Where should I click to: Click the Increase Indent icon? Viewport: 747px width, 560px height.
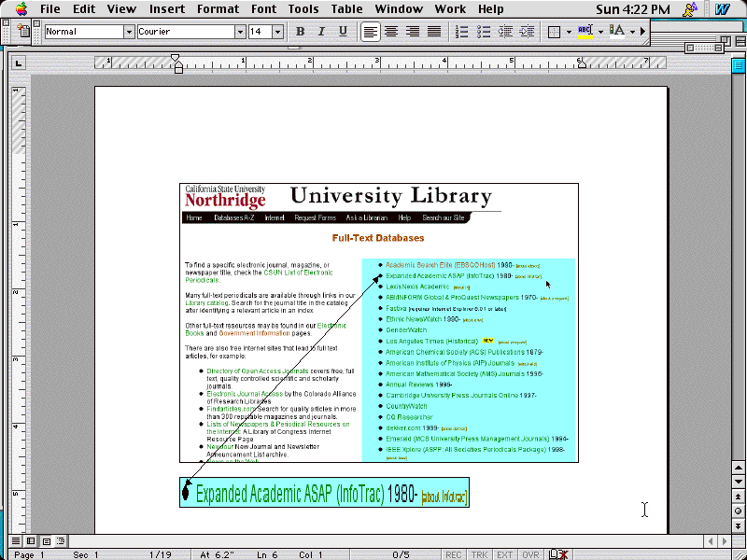(527, 32)
